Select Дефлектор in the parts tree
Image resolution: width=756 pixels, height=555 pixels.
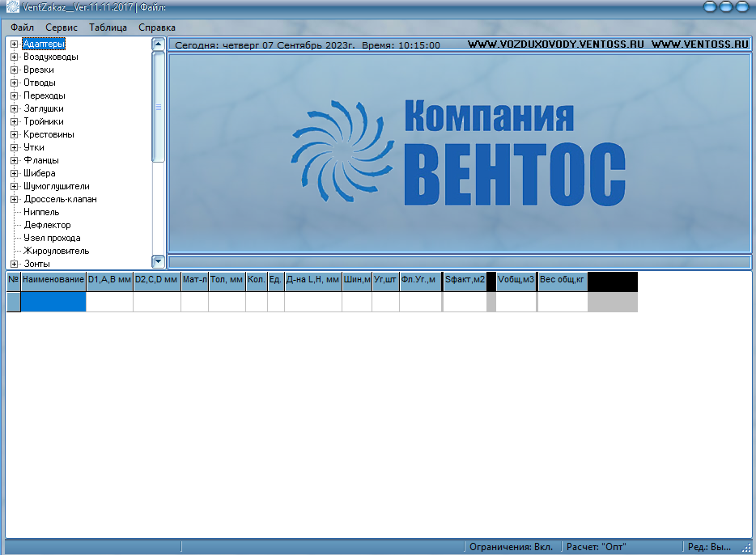pyautogui.click(x=47, y=226)
